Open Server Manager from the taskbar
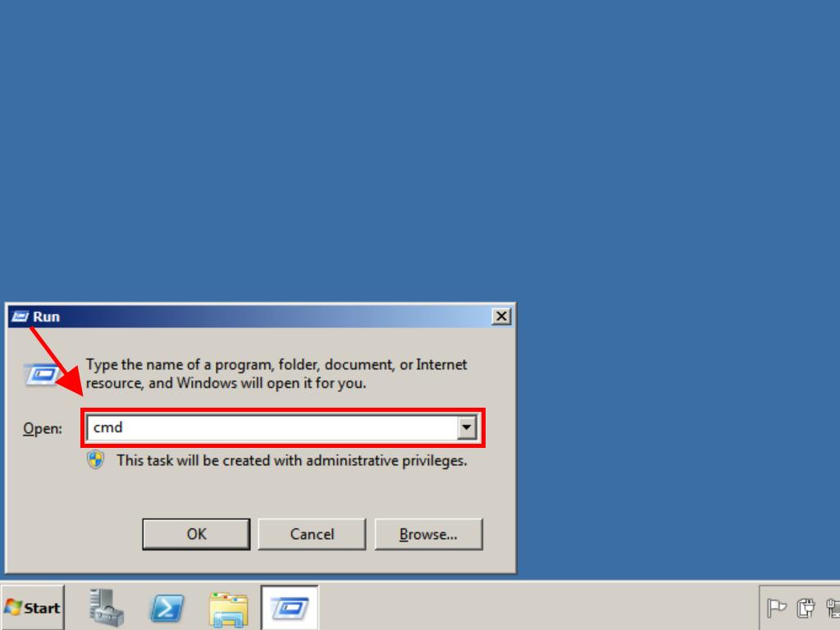 click(106, 608)
